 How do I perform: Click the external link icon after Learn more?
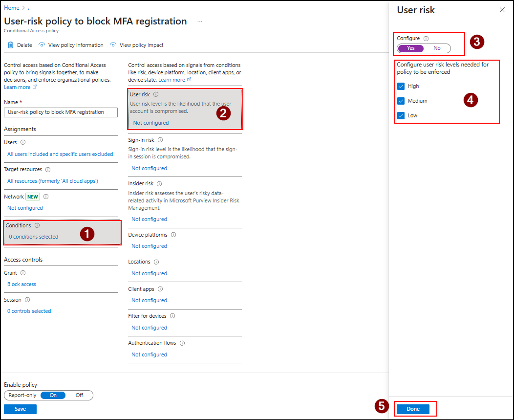(x=35, y=87)
